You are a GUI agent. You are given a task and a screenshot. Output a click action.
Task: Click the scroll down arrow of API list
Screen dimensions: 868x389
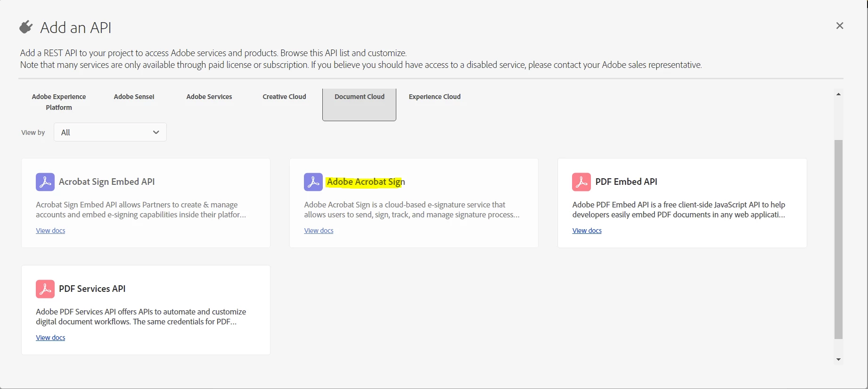[x=838, y=359]
